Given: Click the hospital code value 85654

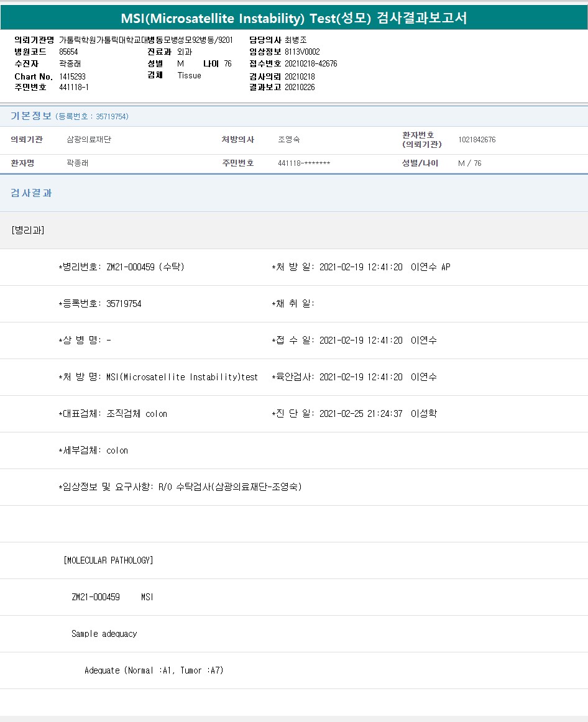Looking at the screenshot, I should 68,52.
